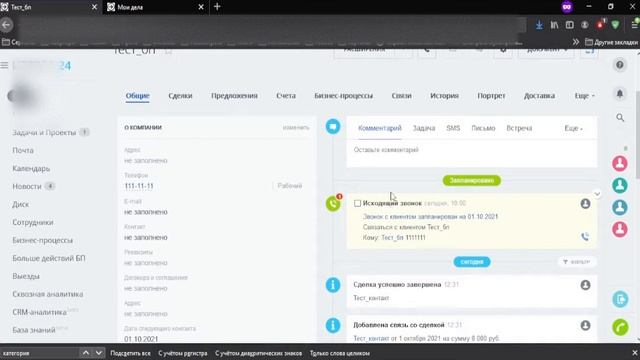
Task: Expand 'Еще' dropdown in comment tabs
Action: [x=573, y=128]
